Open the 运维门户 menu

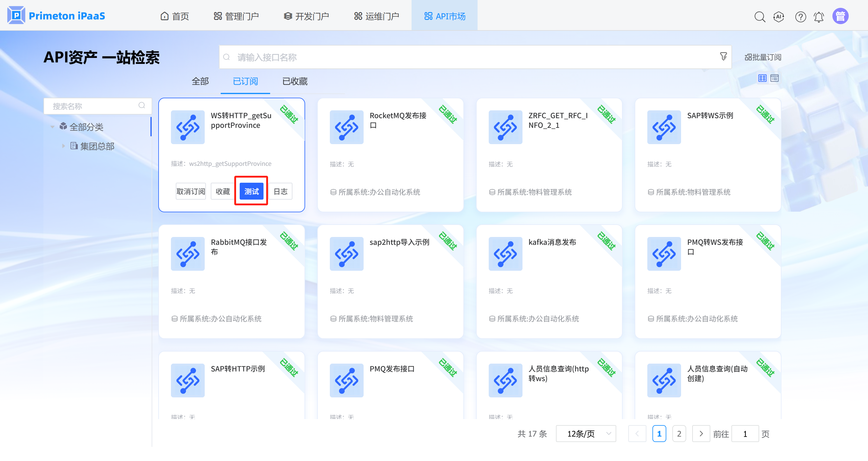click(377, 16)
